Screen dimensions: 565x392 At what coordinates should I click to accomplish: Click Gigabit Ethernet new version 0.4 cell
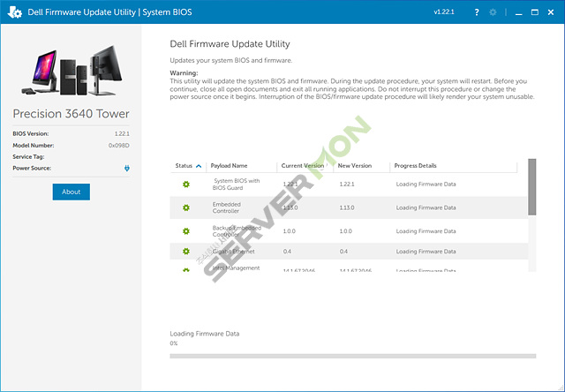[343, 251]
